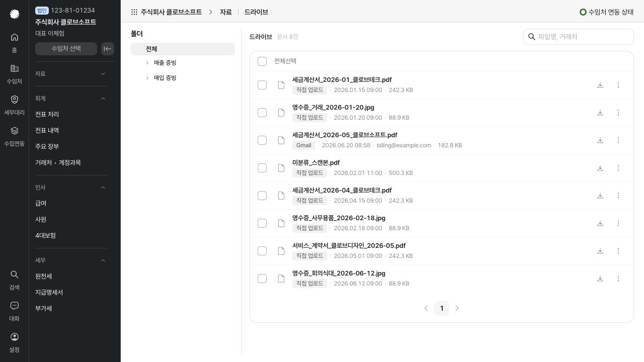Open 검색 in the left rail

[x=14, y=280]
